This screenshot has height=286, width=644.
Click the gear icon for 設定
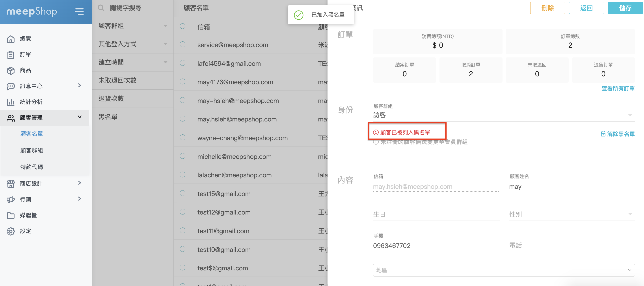(x=11, y=231)
